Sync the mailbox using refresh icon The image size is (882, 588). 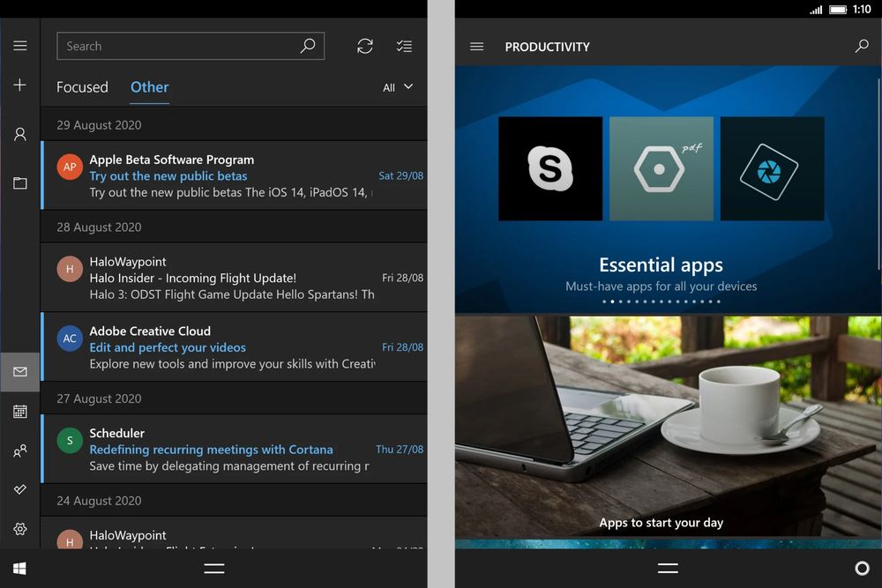pyautogui.click(x=364, y=46)
